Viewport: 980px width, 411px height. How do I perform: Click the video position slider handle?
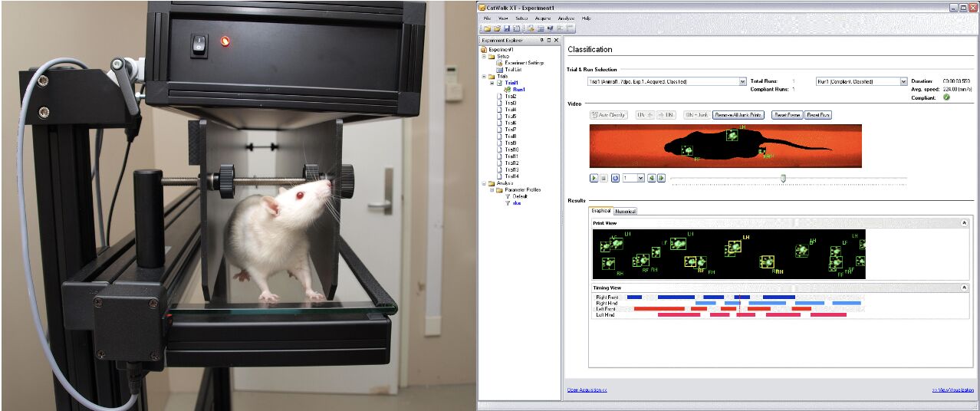(783, 178)
